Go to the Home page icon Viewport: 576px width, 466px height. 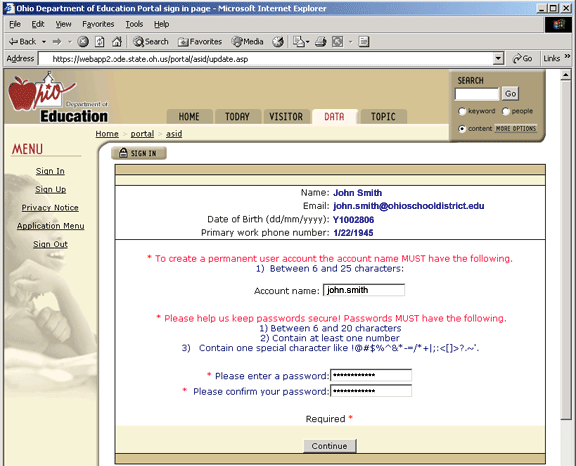[117, 42]
